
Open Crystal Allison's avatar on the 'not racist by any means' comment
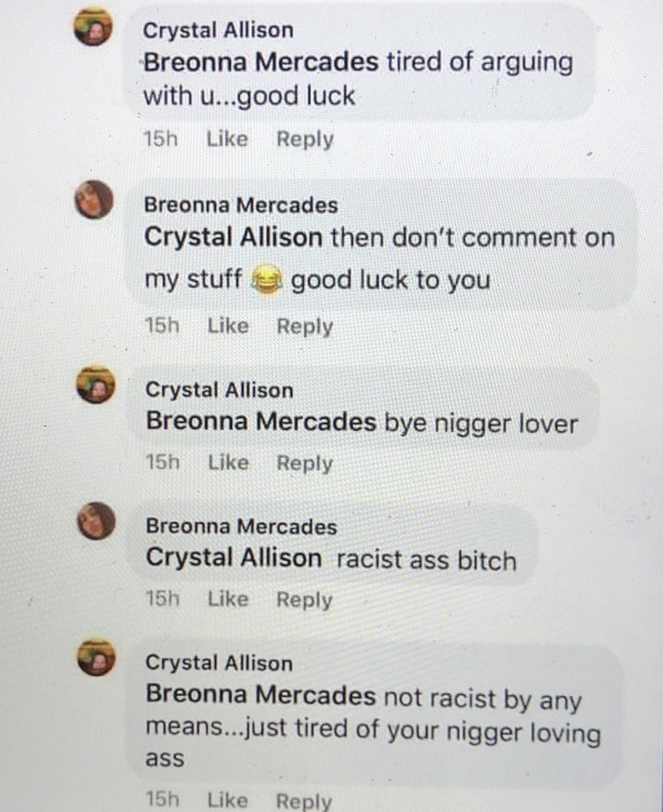click(97, 658)
